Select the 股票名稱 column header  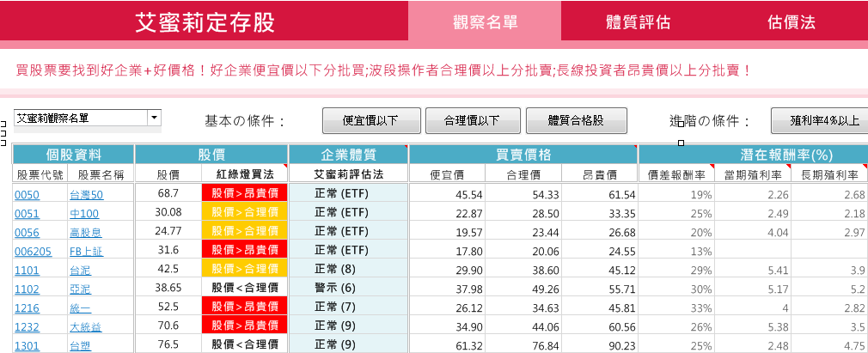(x=101, y=174)
